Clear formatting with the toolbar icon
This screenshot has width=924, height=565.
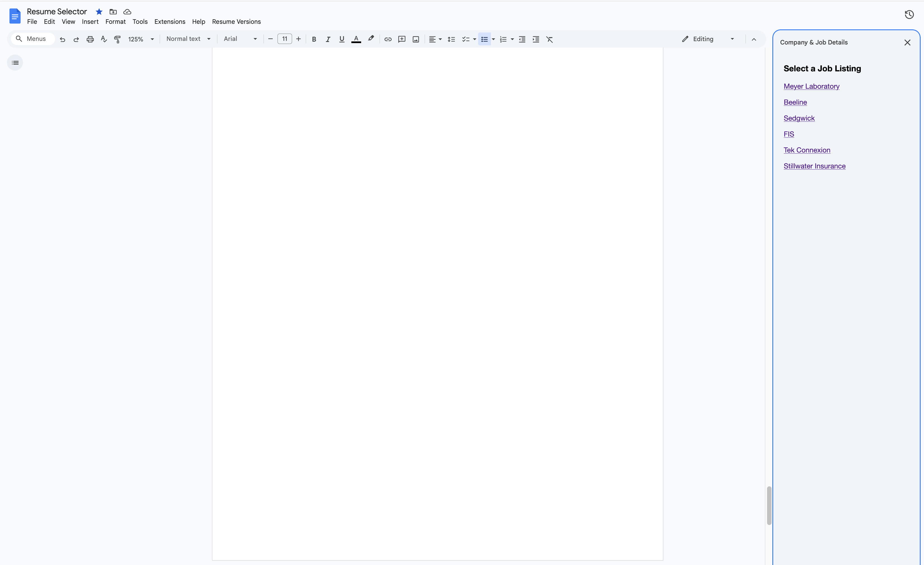pos(550,39)
